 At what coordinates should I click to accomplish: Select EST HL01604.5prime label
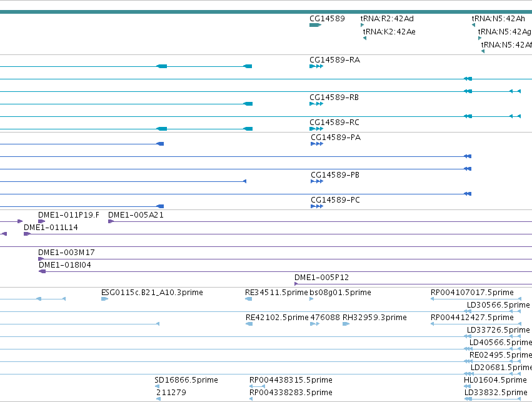[x=495, y=380]
